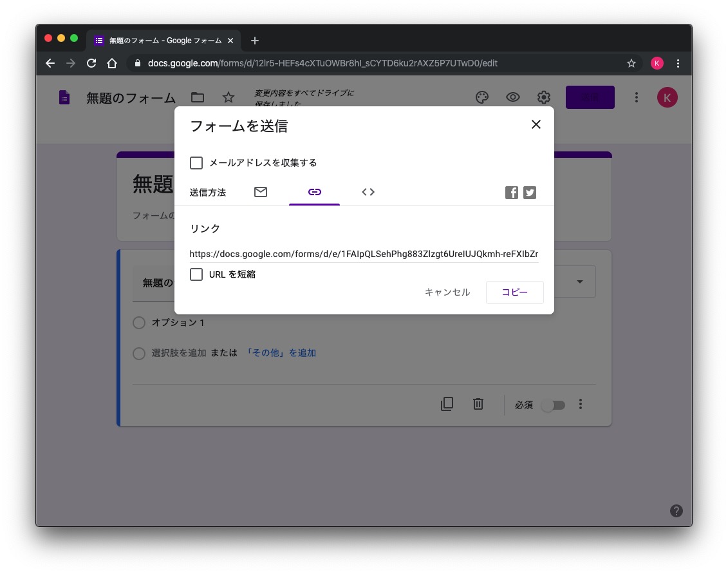Enable メールアドレスを収集する checkbox
This screenshot has width=728, height=574.
(196, 163)
